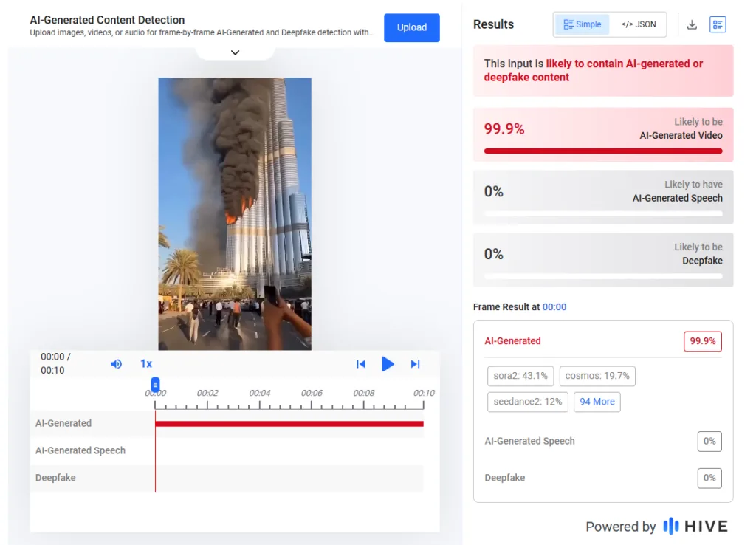Switch to JSON results view
756x545 pixels.
click(639, 24)
